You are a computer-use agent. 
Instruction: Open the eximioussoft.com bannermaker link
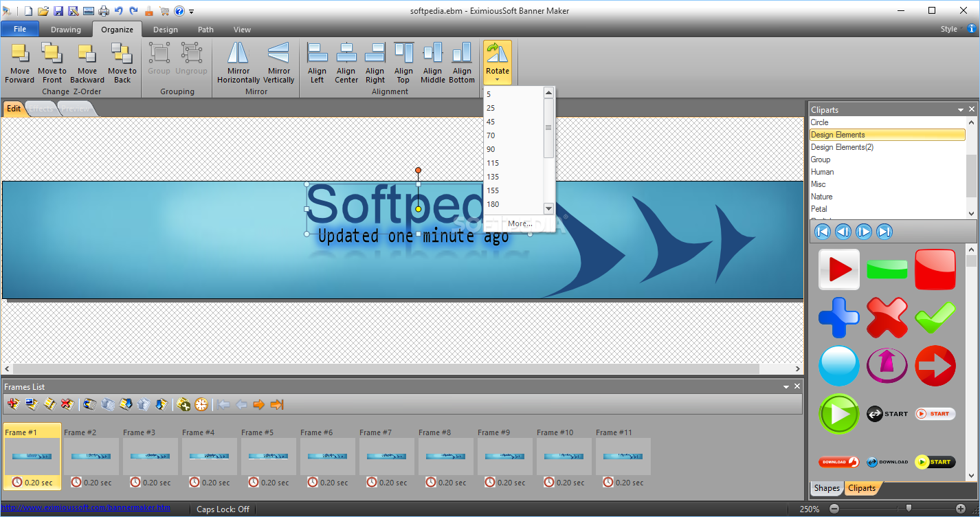pyautogui.click(x=86, y=508)
